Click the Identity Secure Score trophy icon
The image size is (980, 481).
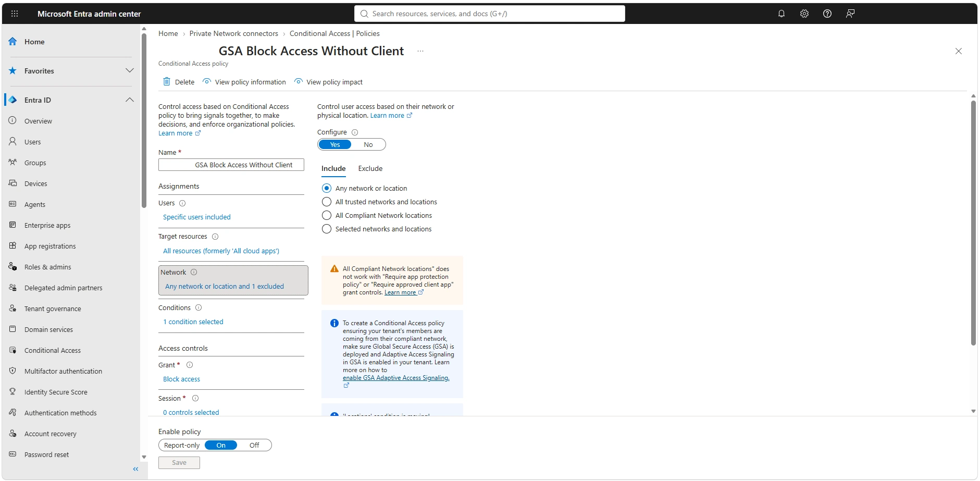[x=13, y=392]
